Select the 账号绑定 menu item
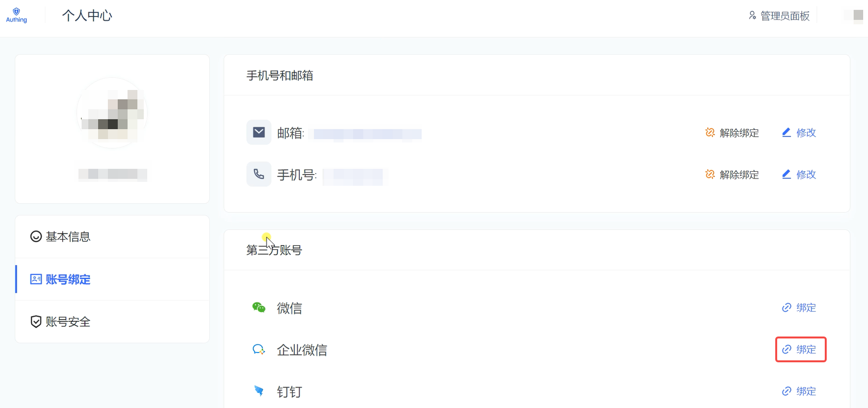Image resolution: width=868 pixels, height=408 pixels. tap(61, 280)
